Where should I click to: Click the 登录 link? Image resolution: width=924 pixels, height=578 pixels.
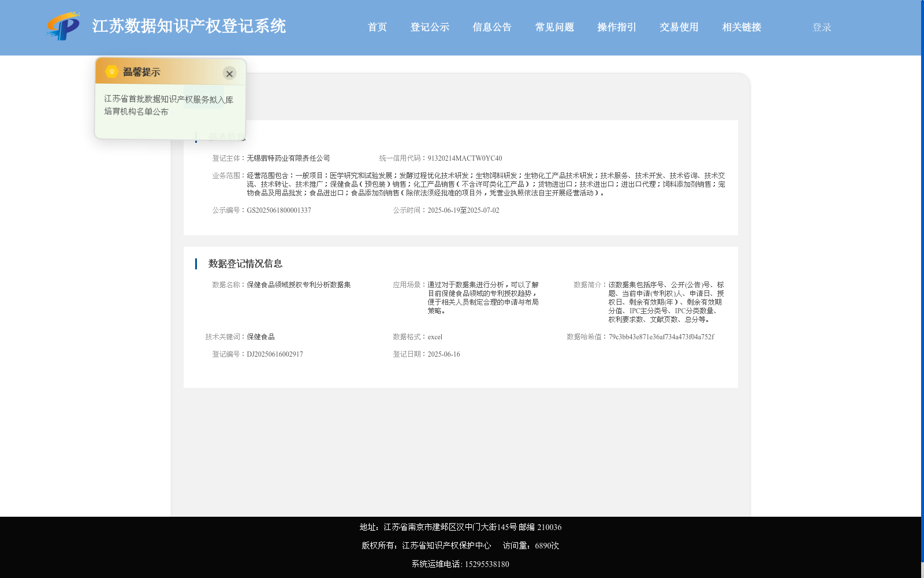tap(822, 27)
